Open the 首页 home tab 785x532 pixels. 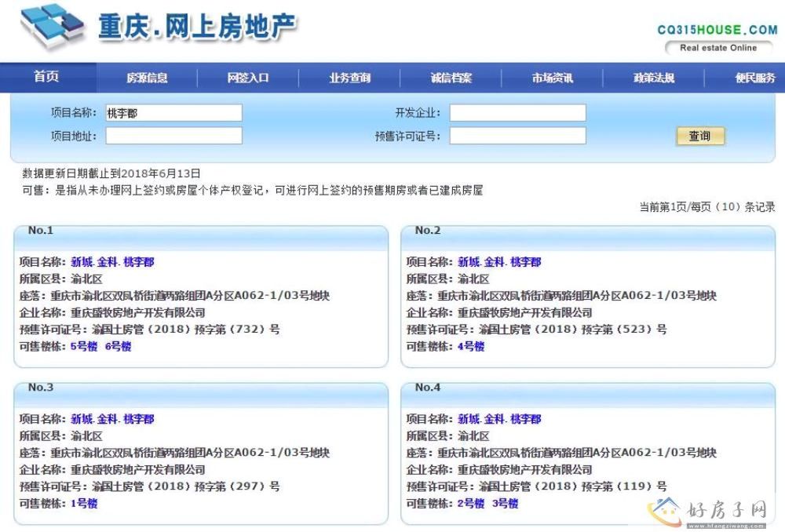(x=46, y=77)
